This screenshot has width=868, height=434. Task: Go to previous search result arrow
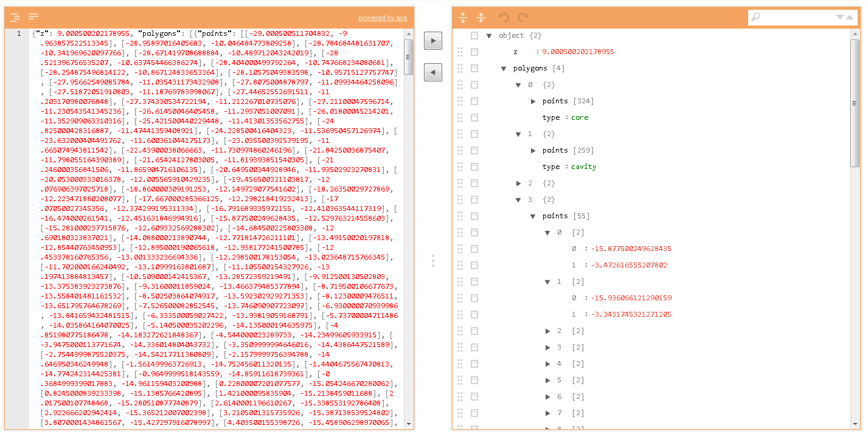849,17
